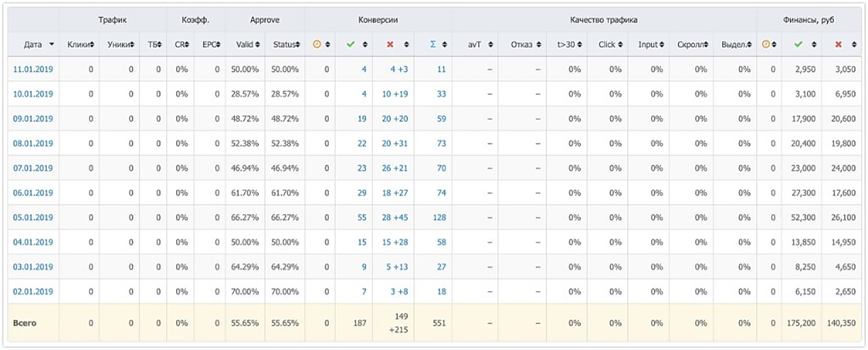Viewport: 868px width, 350px height.
Task: Sort by the Valid approve column
Action: [x=248, y=45]
